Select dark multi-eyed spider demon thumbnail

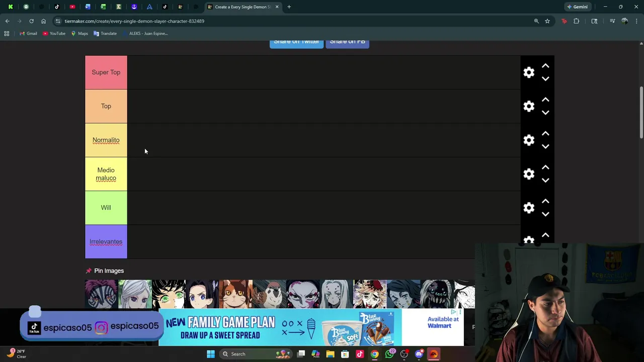[437, 294]
